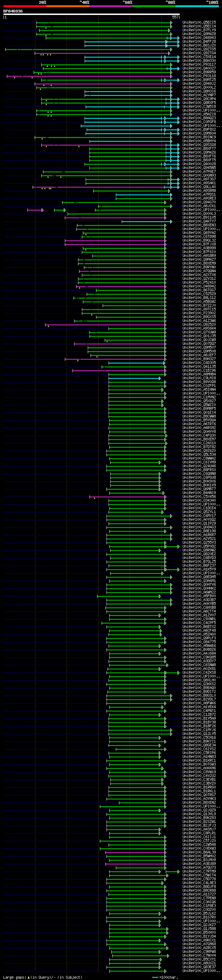Click the purple alignment bar for UniRef100_P93118
This screenshot has width=222, height=980.
[89, 76]
